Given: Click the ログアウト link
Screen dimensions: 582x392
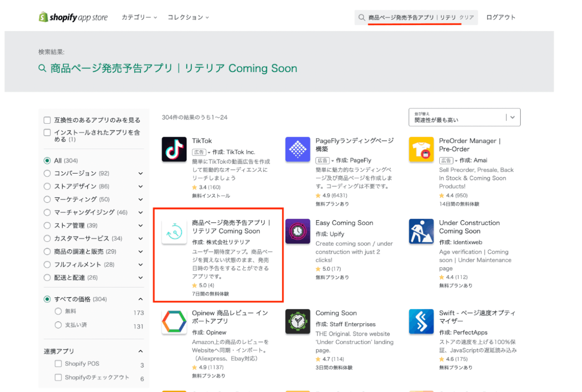Looking at the screenshot, I should [x=501, y=18].
